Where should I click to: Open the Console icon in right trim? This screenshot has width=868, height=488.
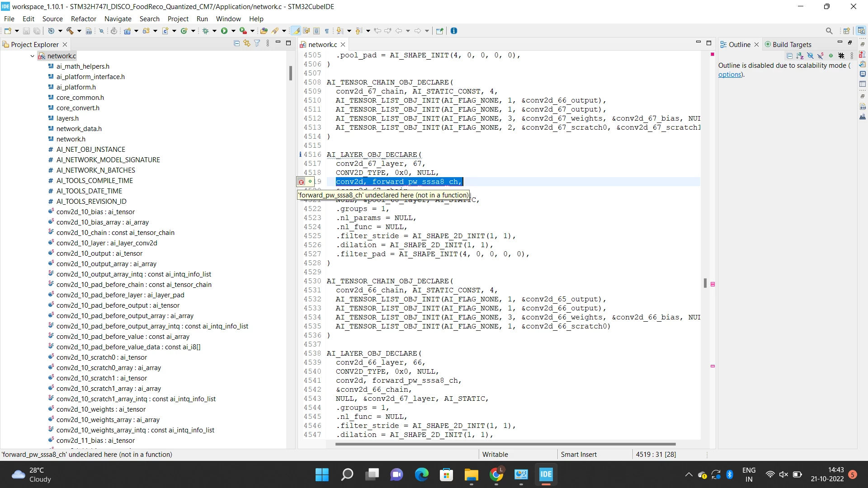(x=863, y=74)
